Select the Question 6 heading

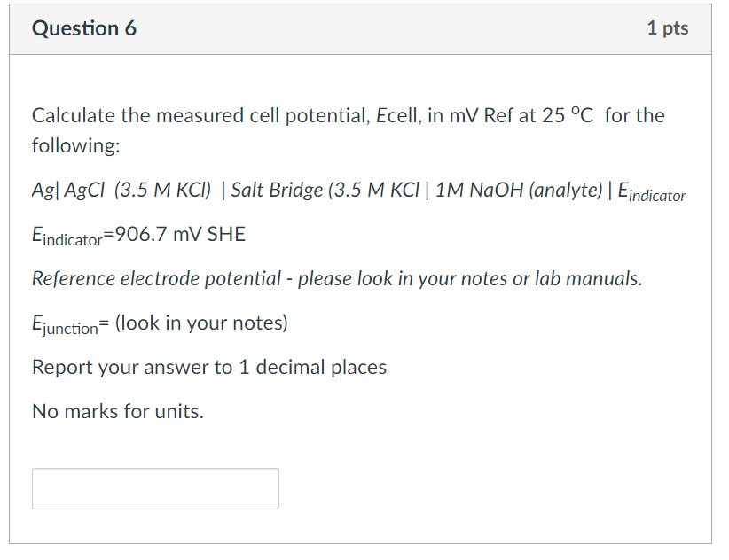pos(84,28)
